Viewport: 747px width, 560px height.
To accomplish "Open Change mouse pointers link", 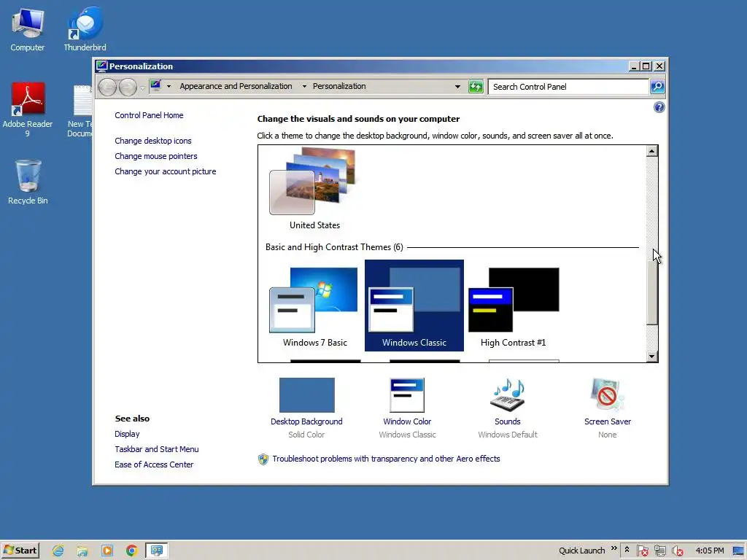I will [156, 156].
